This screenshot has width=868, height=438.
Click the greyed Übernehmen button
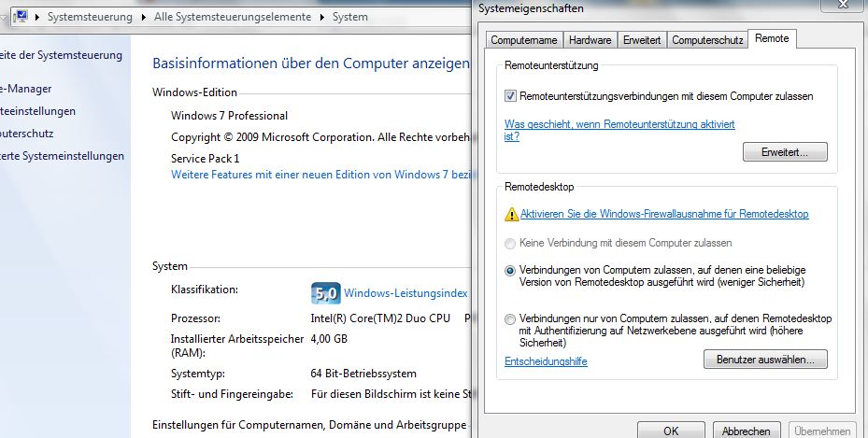(822, 431)
